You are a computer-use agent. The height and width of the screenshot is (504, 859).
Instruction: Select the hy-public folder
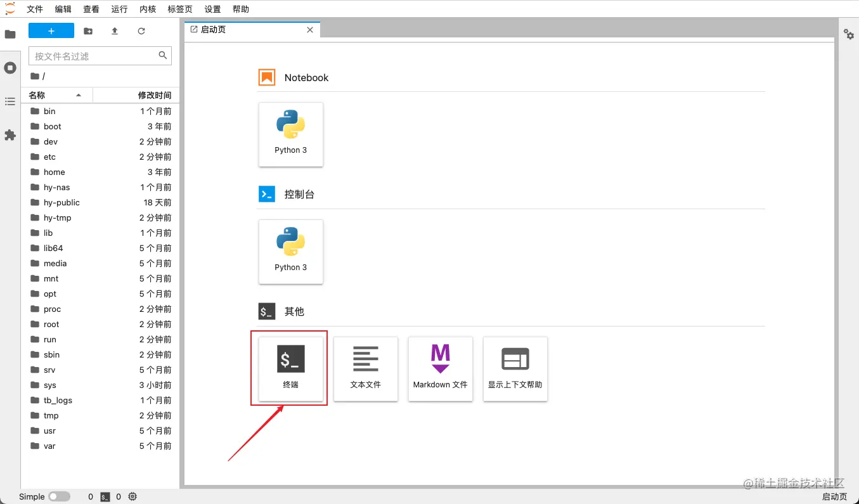(100, 202)
